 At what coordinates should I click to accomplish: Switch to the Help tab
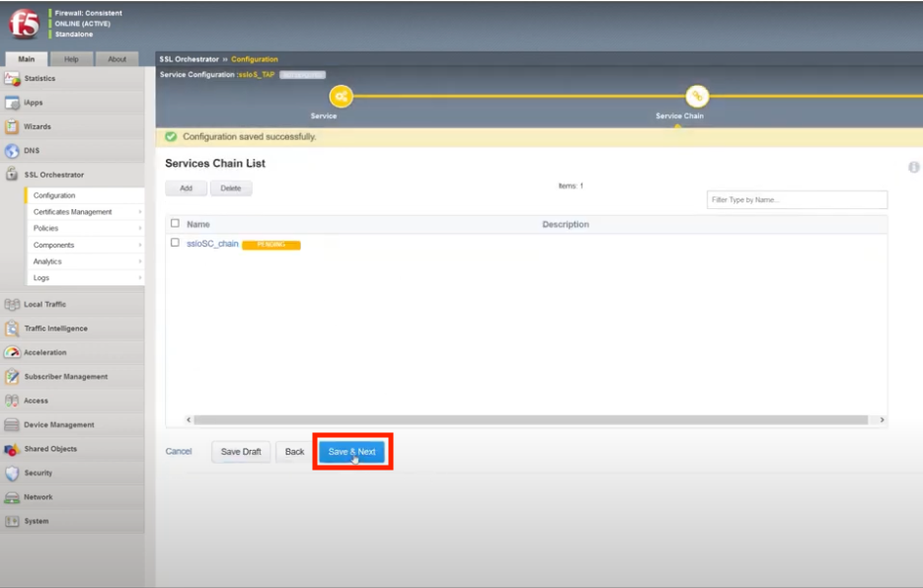pos(71,59)
